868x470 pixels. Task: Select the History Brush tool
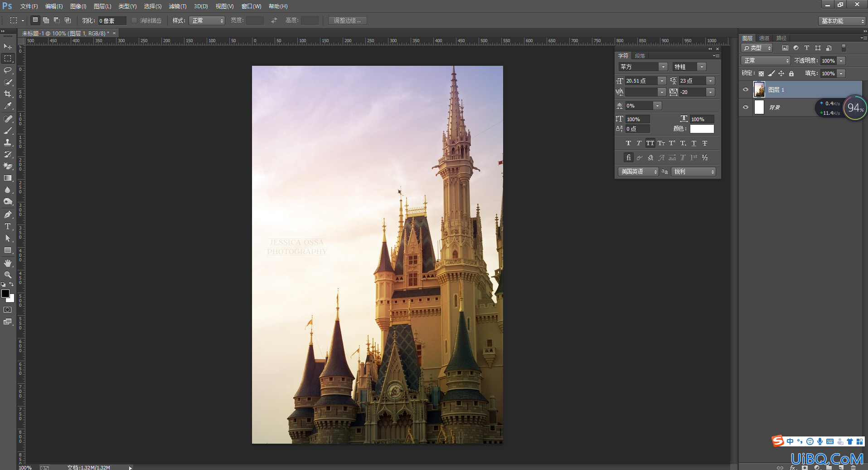click(8, 154)
